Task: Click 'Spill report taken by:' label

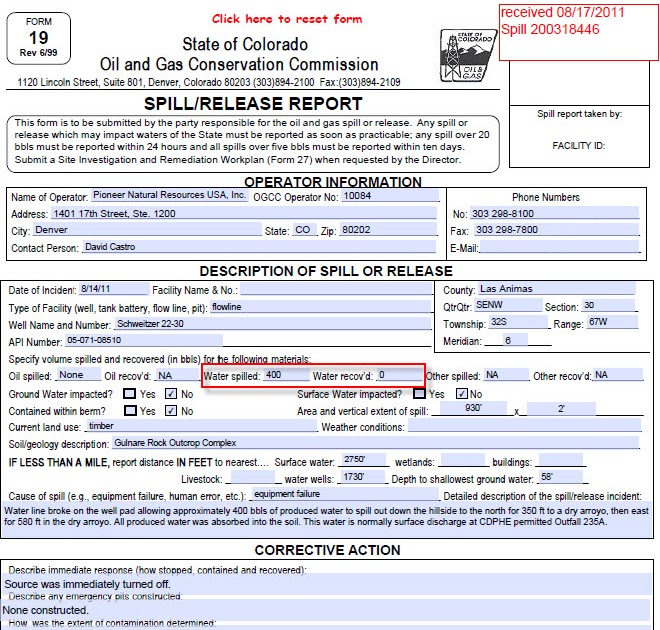Action: click(x=579, y=114)
